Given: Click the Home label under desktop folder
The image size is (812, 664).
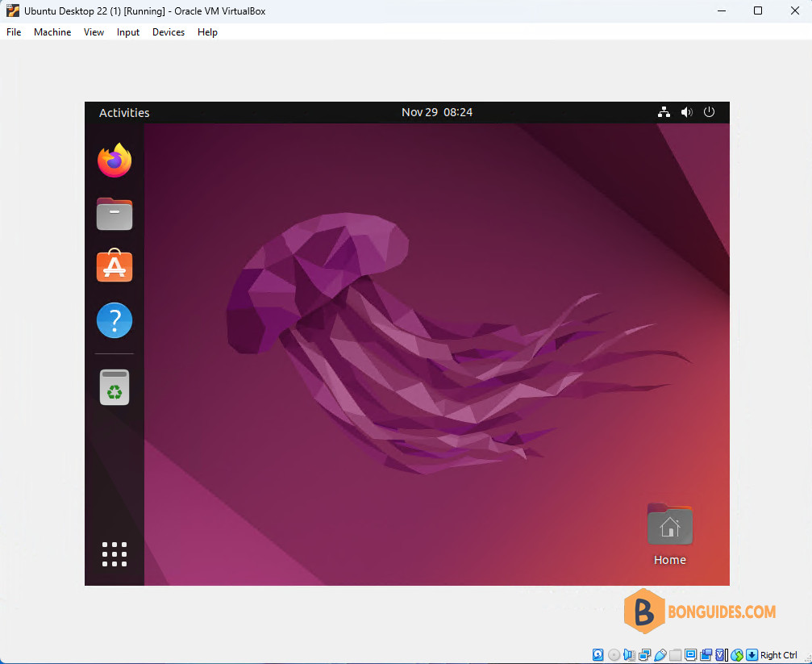Looking at the screenshot, I should 669,560.
